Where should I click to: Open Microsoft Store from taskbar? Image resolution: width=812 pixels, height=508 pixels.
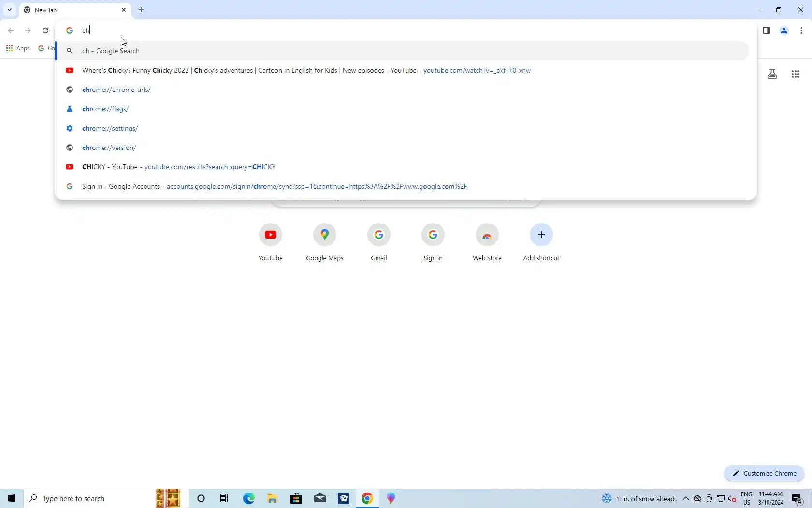296,498
